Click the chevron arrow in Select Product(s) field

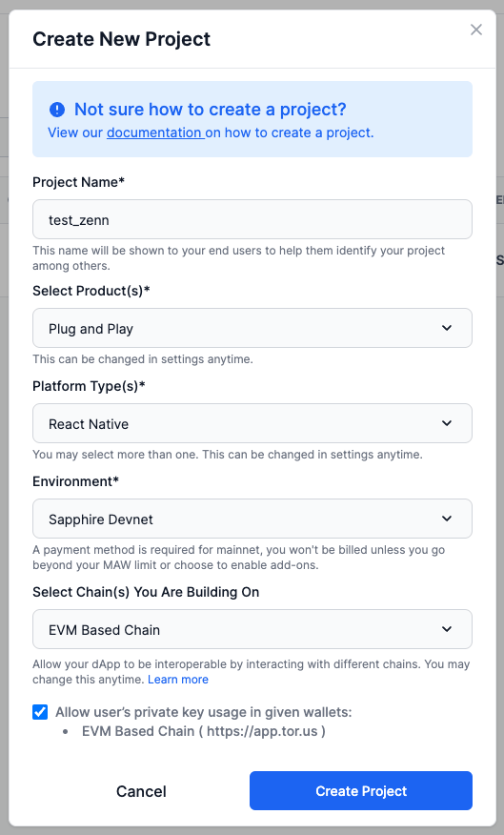(447, 328)
